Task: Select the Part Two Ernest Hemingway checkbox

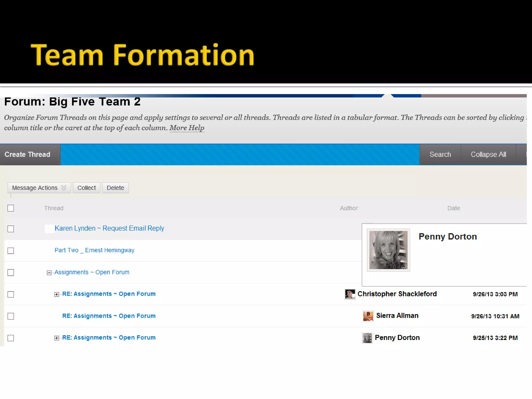Action: point(11,251)
